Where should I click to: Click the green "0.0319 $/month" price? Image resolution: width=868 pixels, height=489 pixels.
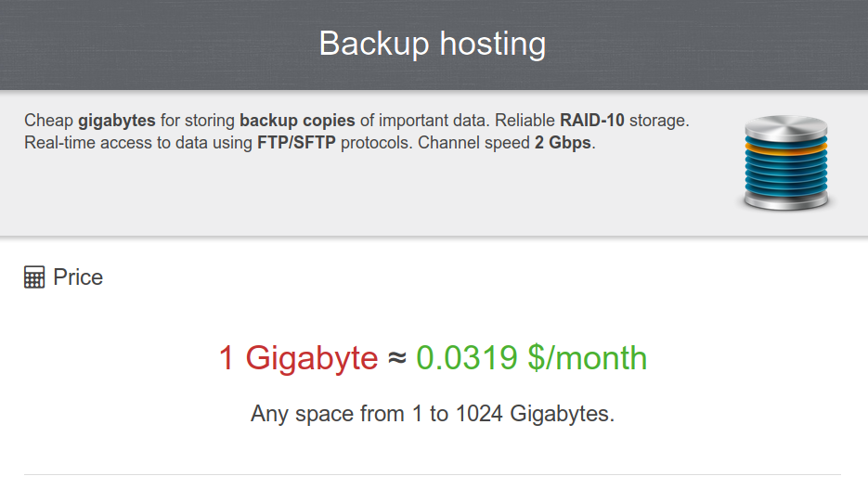click(x=531, y=358)
